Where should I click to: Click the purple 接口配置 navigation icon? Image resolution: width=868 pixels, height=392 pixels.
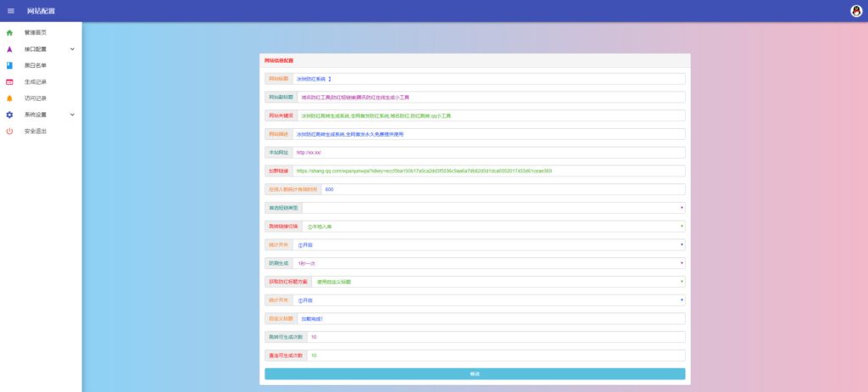click(9, 49)
